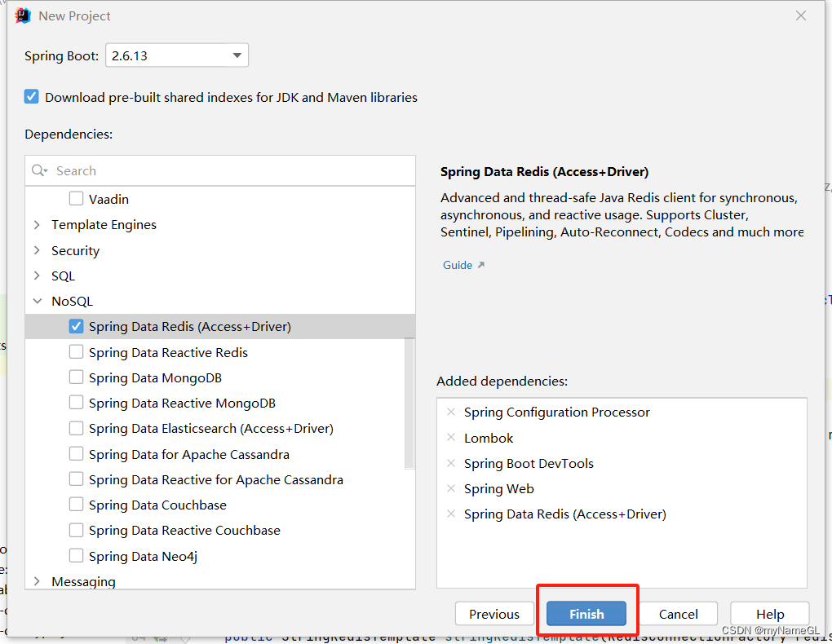Select the SQL tree label
Screen dimensions: 832x644
pyautogui.click(x=63, y=276)
